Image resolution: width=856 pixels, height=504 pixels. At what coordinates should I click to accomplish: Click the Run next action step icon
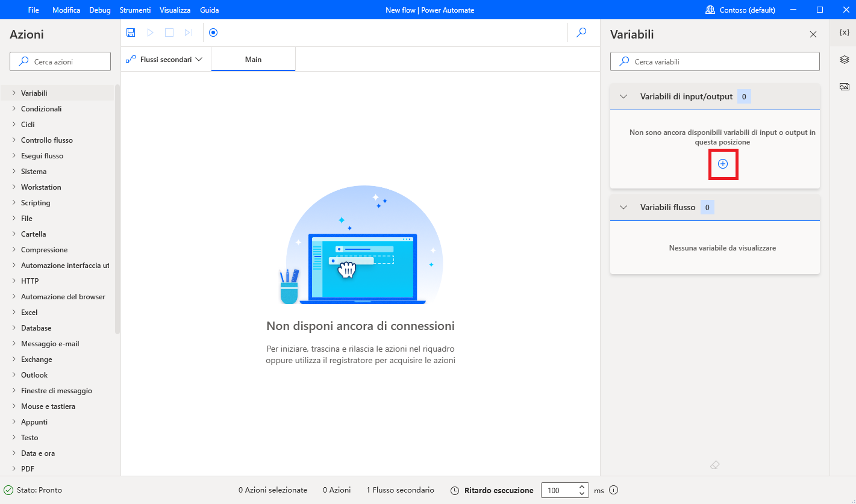pos(189,33)
